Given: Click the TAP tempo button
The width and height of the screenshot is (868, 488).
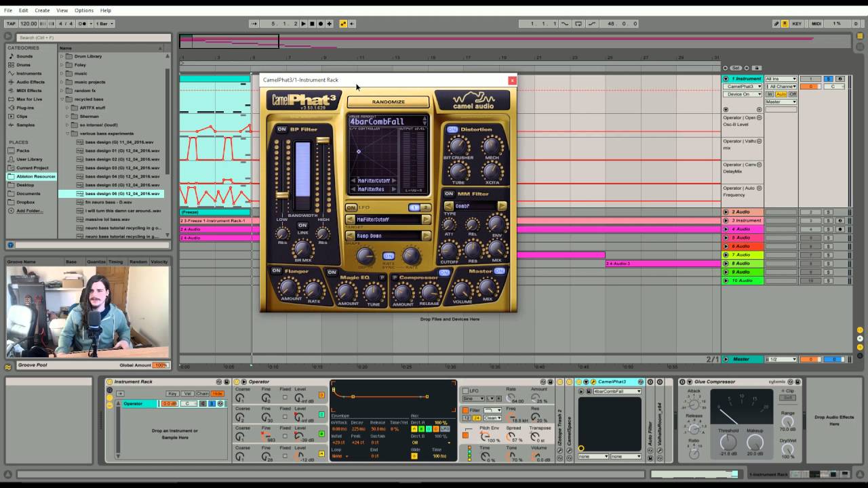Looking at the screenshot, I should click(x=10, y=24).
